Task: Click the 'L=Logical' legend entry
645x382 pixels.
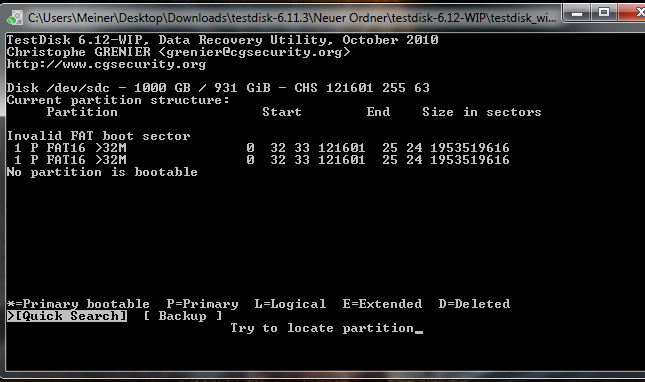Action: click(290, 304)
